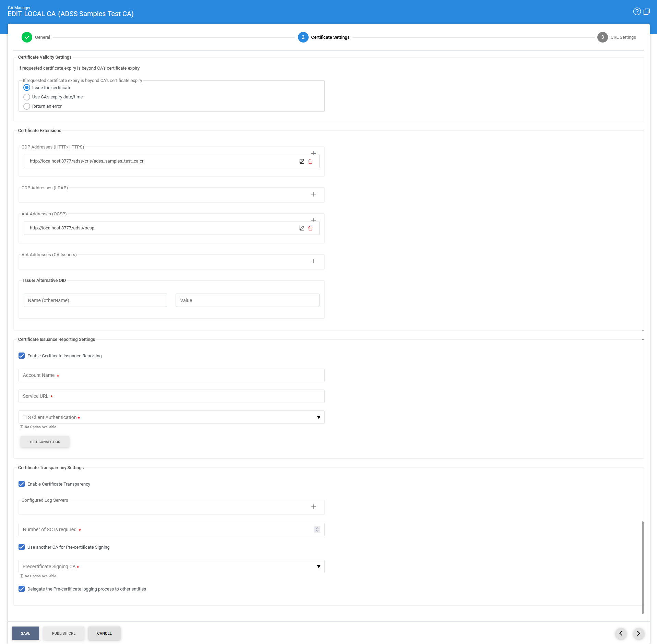The width and height of the screenshot is (657, 644).
Task: Click Number of SCTs required field
Action: 171,529
